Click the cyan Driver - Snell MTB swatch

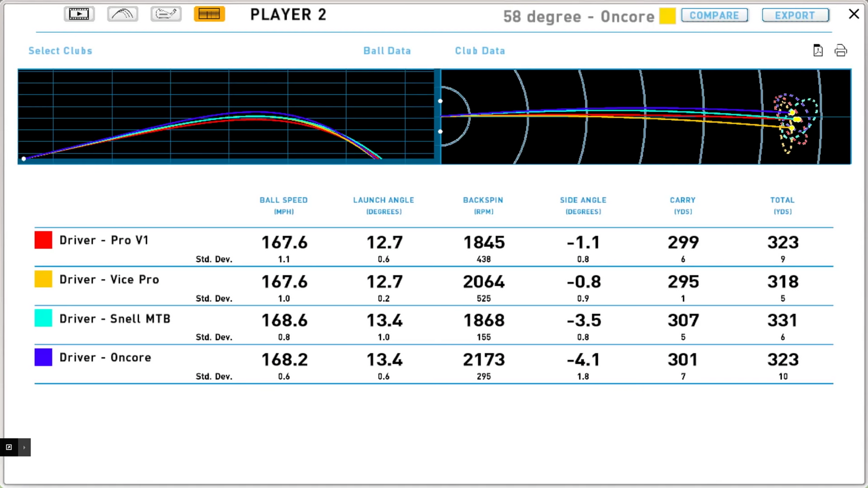click(x=43, y=318)
